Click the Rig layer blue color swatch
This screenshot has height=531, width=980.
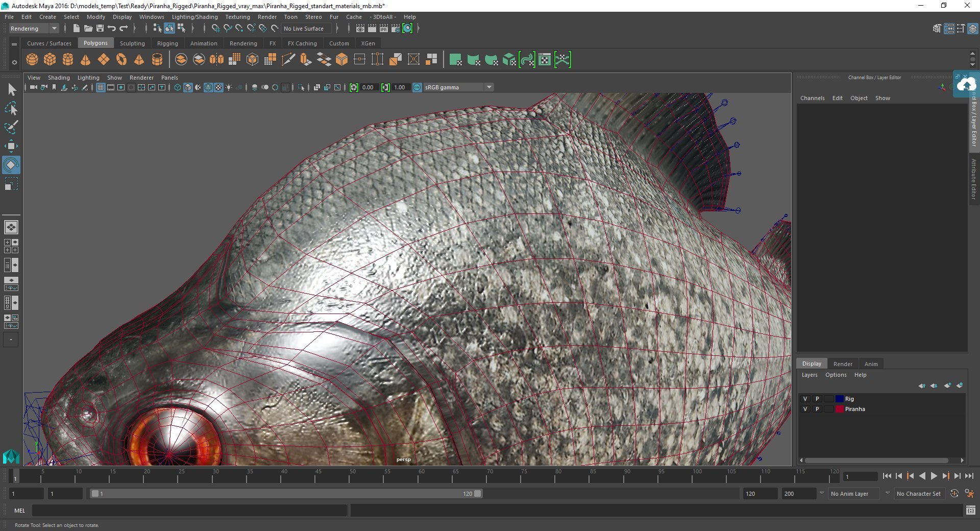click(x=839, y=399)
